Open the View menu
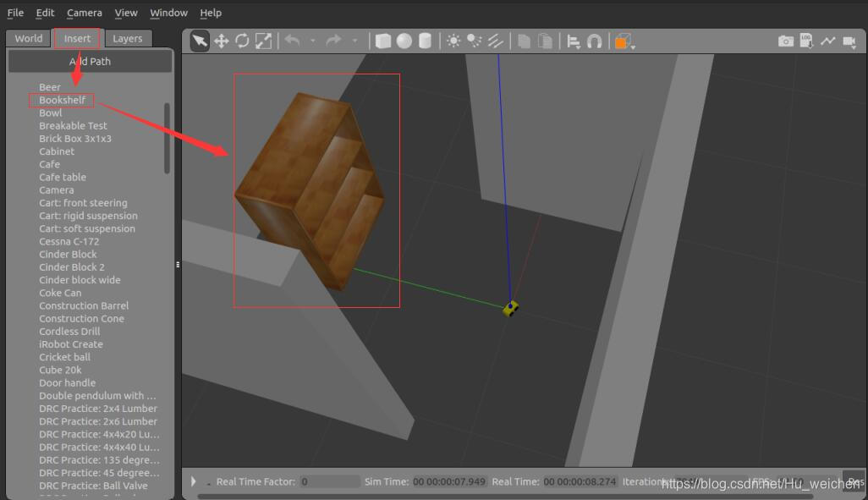Image resolution: width=868 pixels, height=500 pixels. [126, 12]
